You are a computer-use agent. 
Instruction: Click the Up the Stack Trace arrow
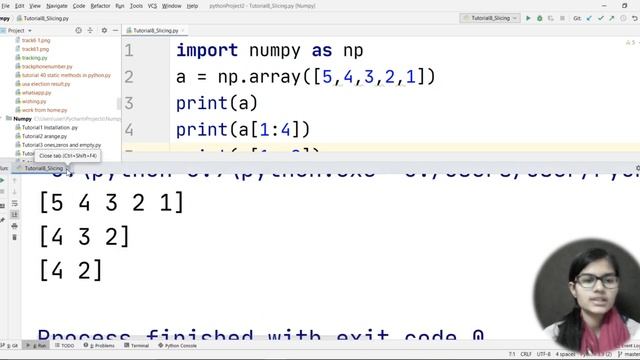pos(14,180)
